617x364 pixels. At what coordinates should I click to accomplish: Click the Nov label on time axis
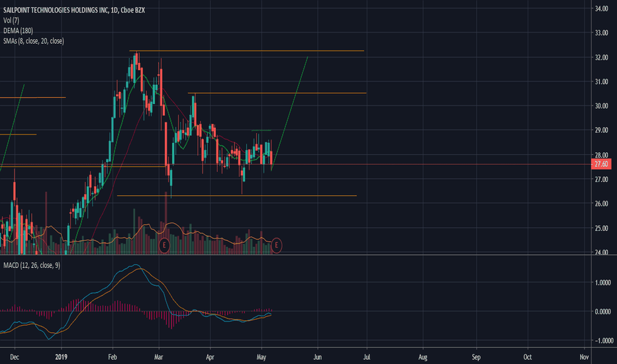(x=585, y=357)
